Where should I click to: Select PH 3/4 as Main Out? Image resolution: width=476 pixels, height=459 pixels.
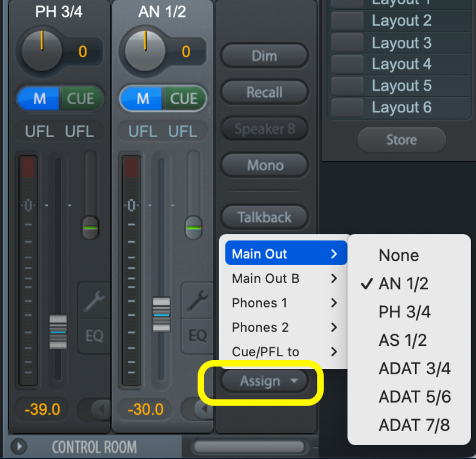(404, 312)
